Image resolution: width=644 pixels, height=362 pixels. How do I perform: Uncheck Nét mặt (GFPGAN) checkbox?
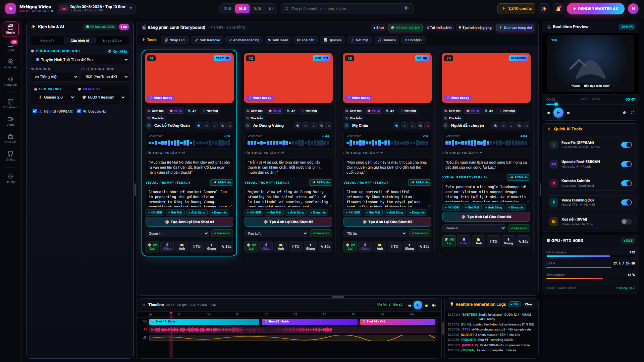point(35,111)
